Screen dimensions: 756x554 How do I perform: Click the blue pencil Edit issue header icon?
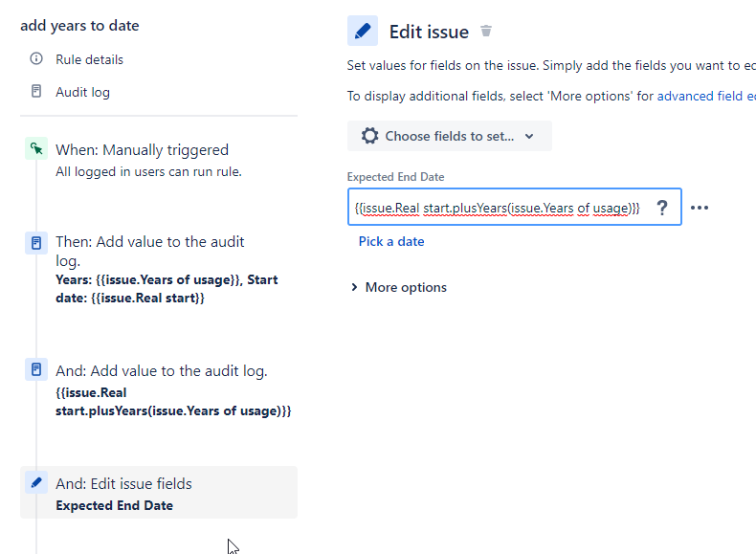point(363,32)
